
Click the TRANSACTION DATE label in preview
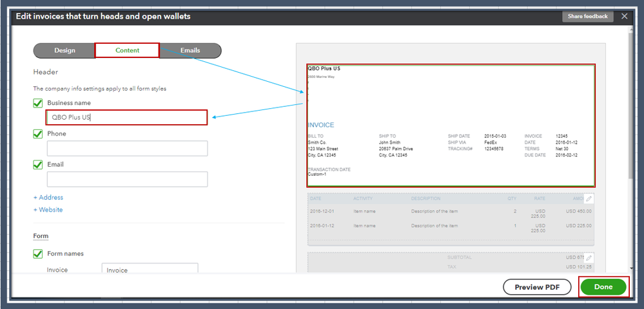coord(329,169)
